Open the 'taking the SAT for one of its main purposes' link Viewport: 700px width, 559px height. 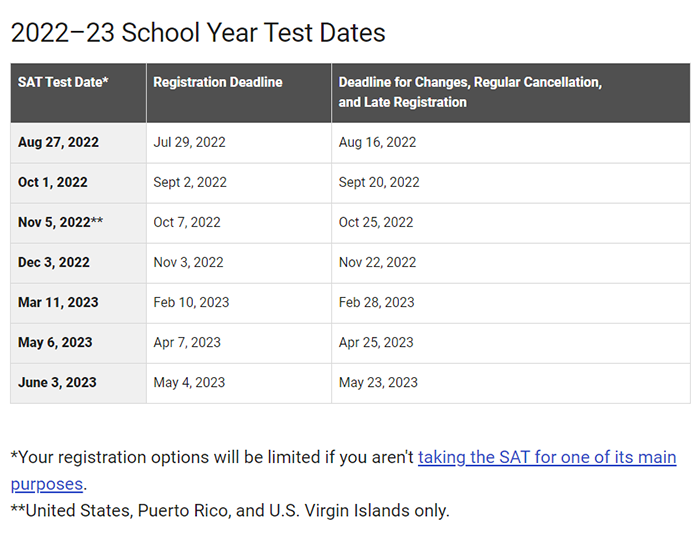coord(546,458)
